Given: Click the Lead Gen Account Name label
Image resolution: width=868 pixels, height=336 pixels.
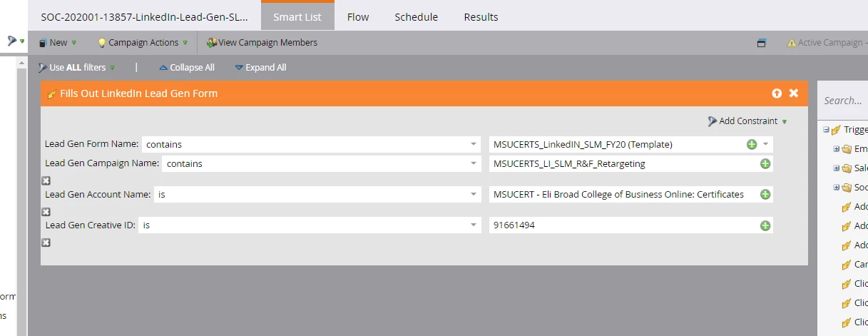Looking at the screenshot, I should point(98,194).
